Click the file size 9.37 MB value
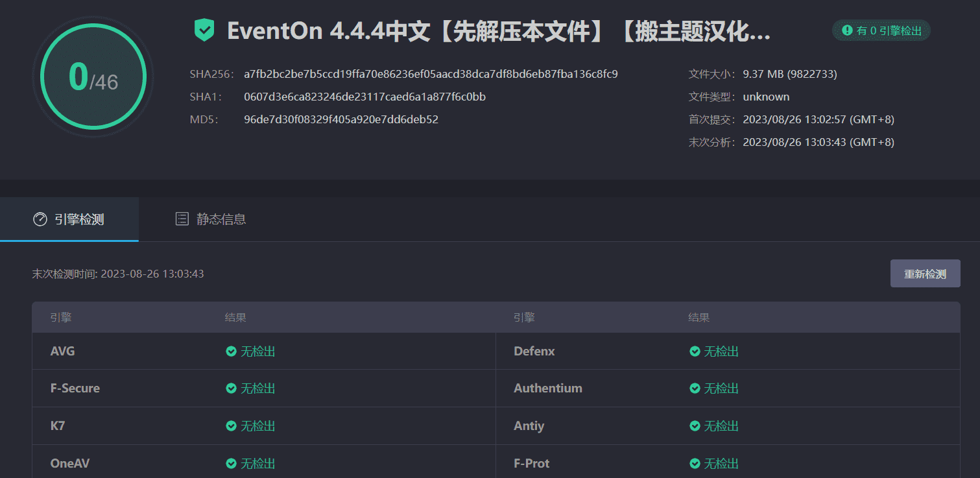The image size is (980, 478). point(790,74)
